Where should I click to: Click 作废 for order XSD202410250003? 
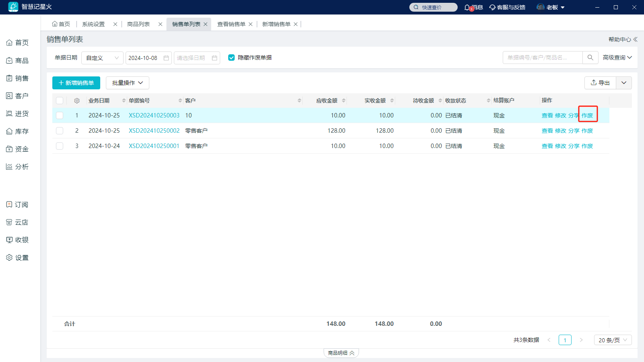(x=587, y=115)
